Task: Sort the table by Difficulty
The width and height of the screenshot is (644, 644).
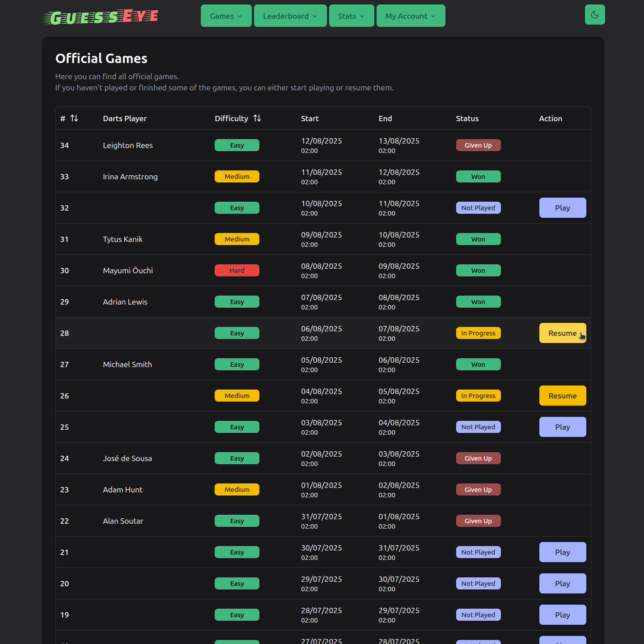Action: (x=257, y=118)
